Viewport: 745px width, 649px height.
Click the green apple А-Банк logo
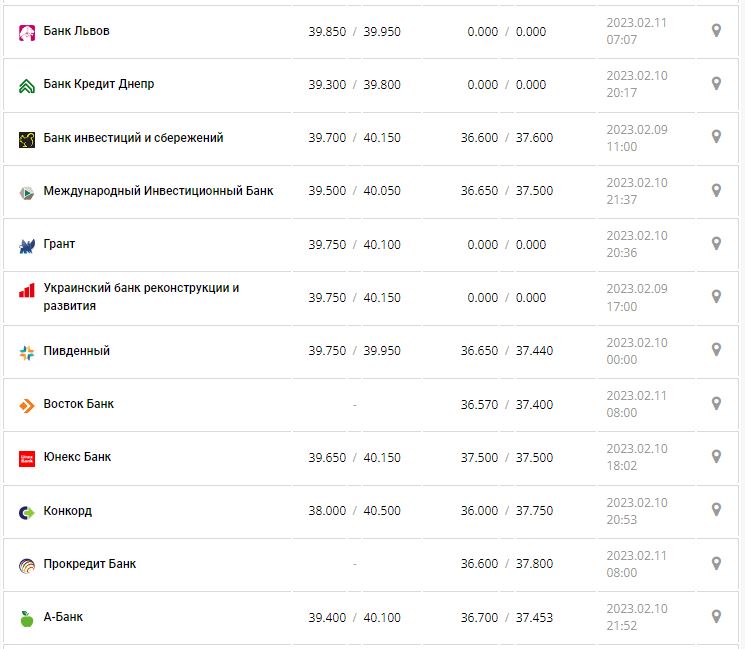[27, 618]
